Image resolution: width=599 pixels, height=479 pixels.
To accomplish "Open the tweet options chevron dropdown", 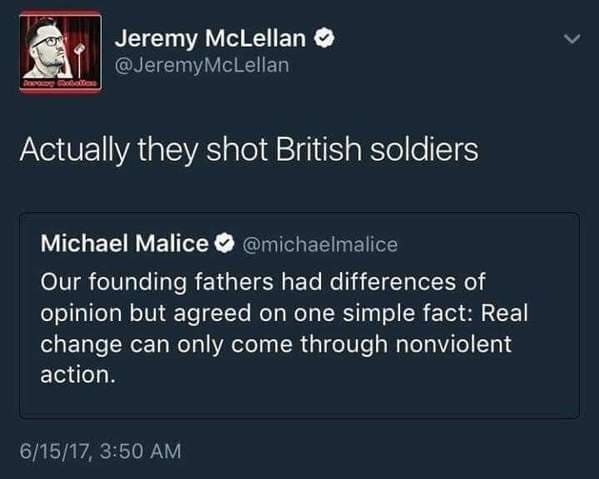I will [572, 39].
